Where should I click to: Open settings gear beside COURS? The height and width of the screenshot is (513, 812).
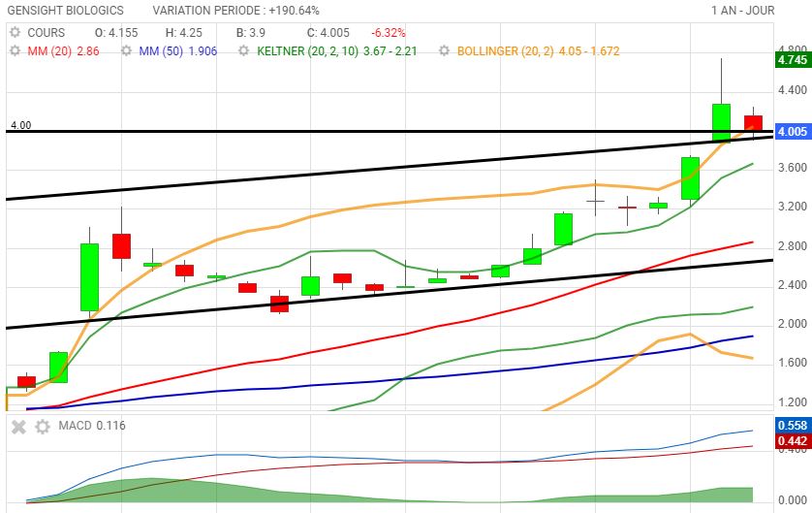pyautogui.click(x=15, y=33)
